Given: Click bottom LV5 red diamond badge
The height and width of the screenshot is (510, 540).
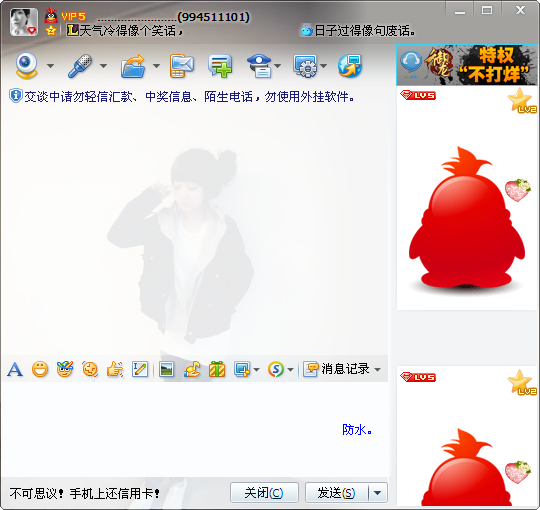Looking at the screenshot, I should click(x=418, y=377).
